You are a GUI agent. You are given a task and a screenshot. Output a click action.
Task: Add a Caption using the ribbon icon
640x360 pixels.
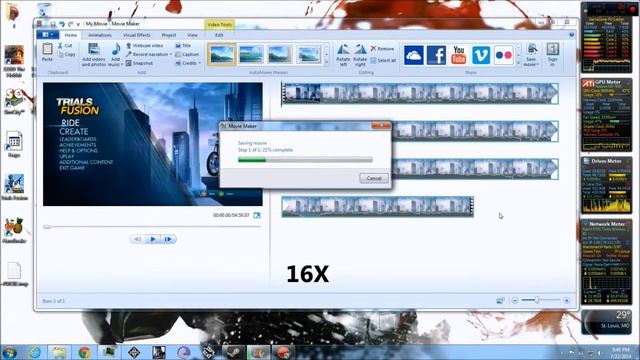178,54
